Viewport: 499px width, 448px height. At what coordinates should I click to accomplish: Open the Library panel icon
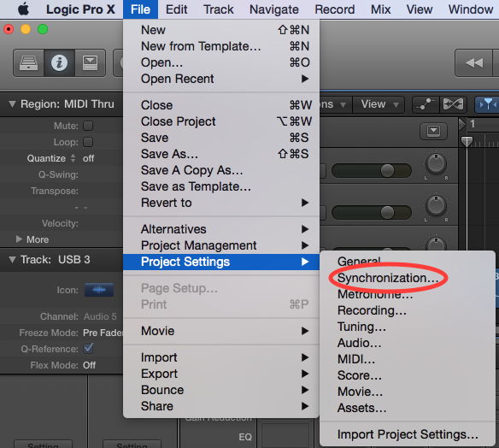[x=29, y=62]
